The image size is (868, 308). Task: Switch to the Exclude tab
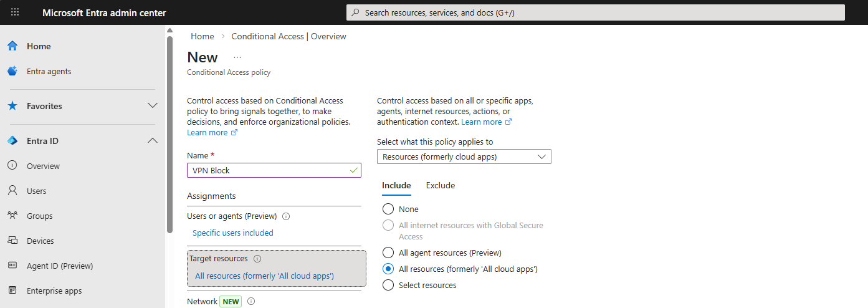pos(441,185)
